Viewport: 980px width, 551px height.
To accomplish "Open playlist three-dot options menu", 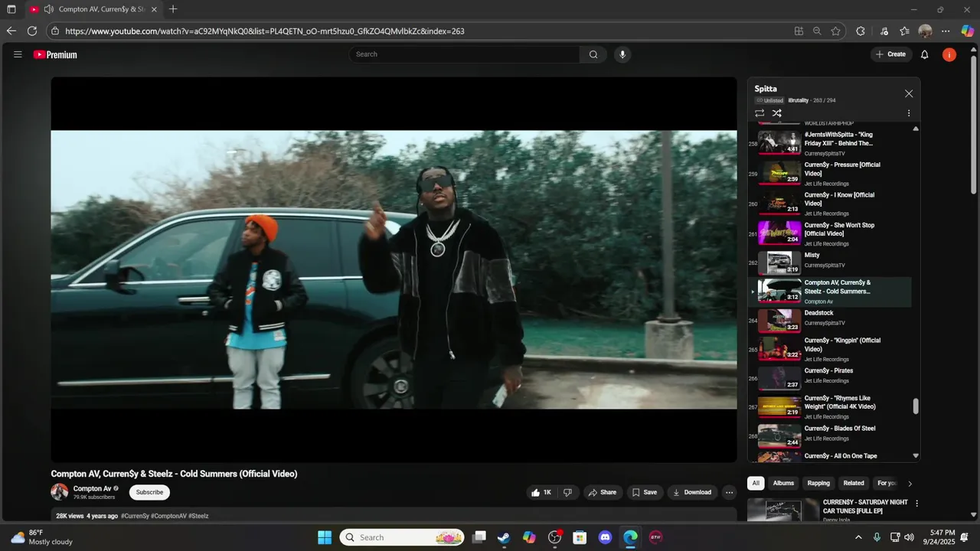I will pos(909,113).
